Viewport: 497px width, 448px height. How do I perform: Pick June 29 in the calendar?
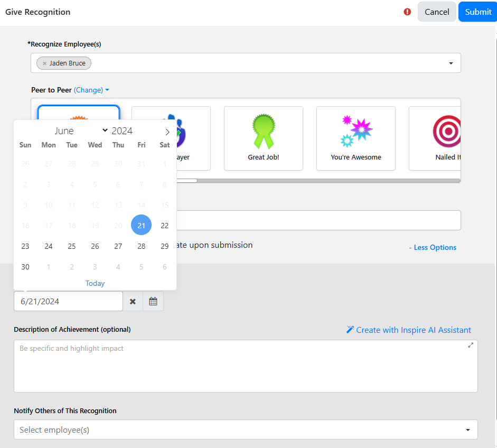[164, 246]
